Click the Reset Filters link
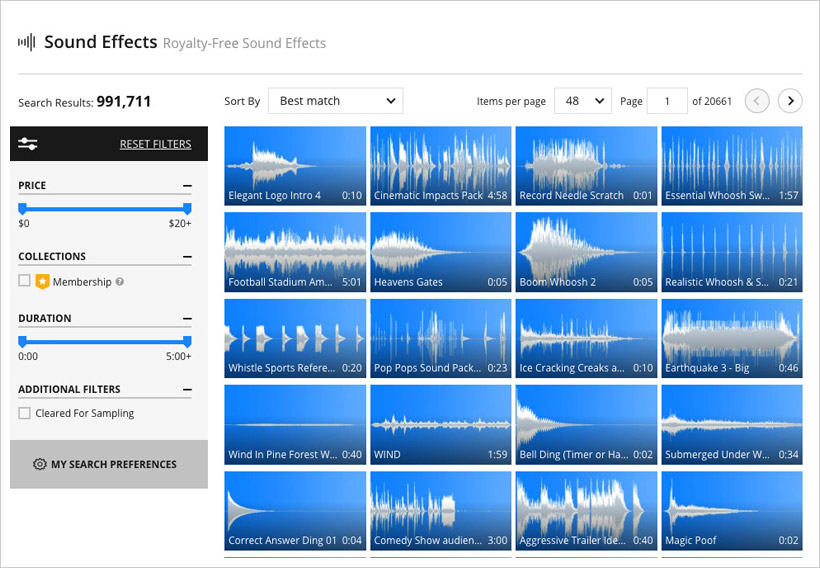Image resolution: width=820 pixels, height=568 pixels. click(x=155, y=144)
